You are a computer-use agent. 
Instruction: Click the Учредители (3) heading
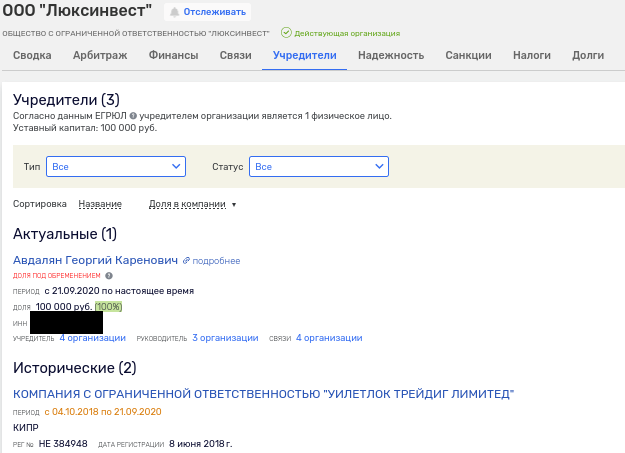66,100
